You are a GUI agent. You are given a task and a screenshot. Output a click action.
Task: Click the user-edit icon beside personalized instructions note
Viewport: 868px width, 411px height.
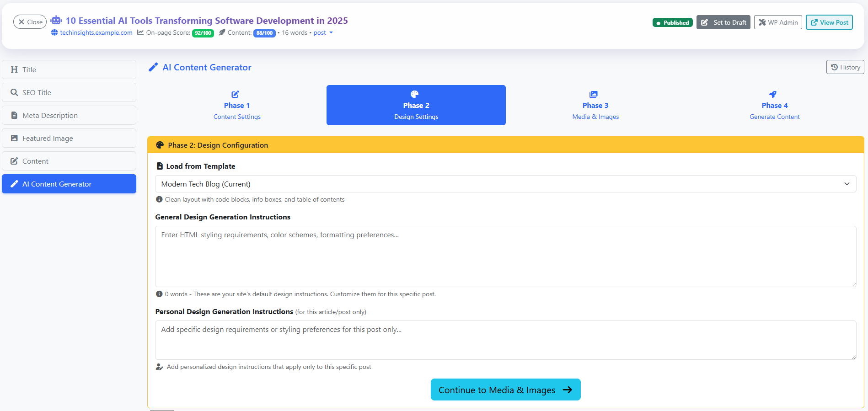[x=160, y=367]
